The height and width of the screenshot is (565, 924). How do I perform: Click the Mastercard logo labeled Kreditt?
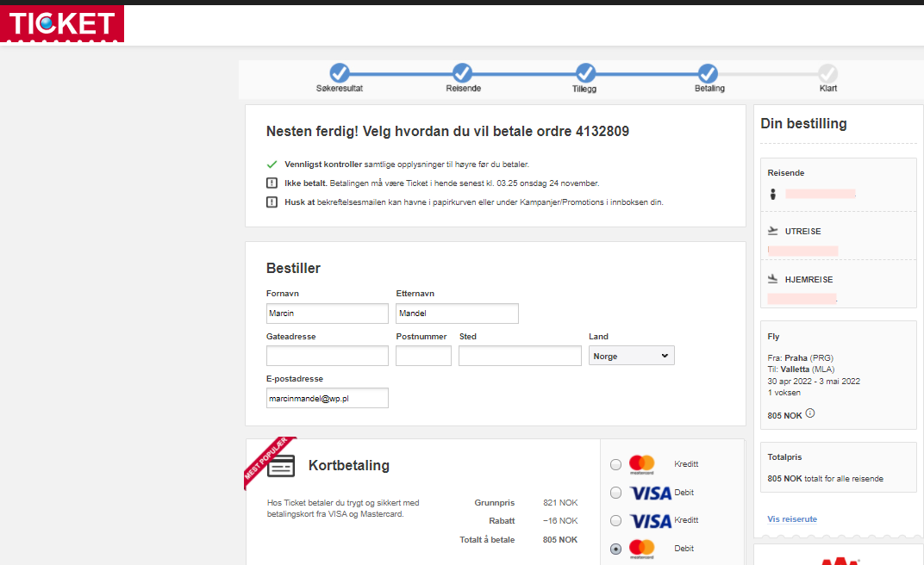coord(642,463)
